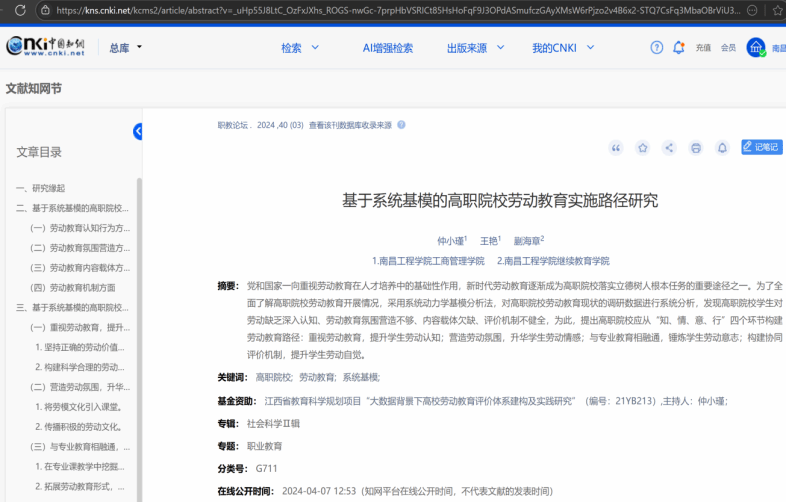The image size is (786, 502).
Task: Click the quote/citation icon
Action: coord(616,148)
